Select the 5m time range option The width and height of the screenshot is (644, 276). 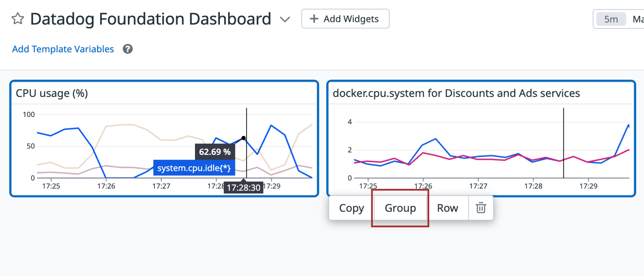(611, 19)
